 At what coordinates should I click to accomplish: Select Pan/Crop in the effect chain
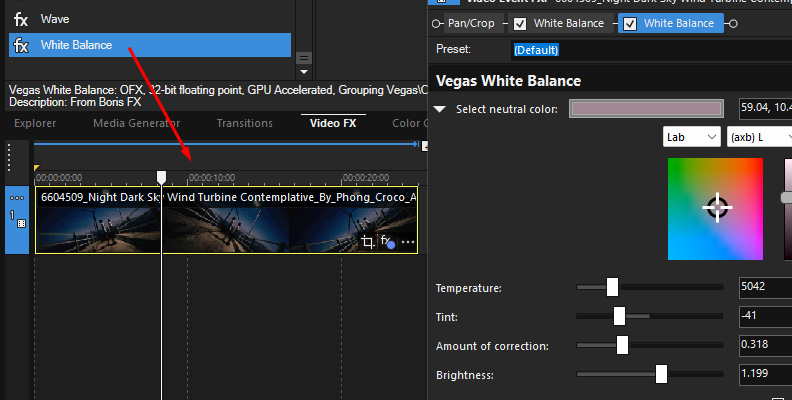[470, 23]
